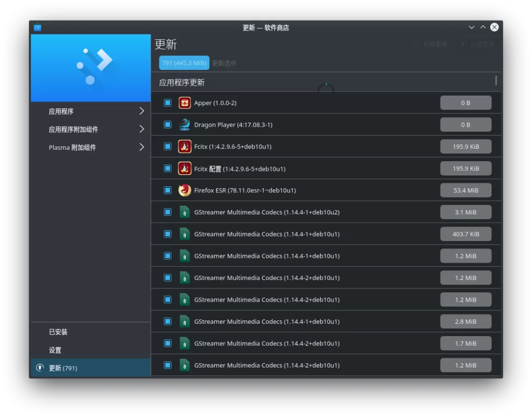
Task: Click Fcitx 配置 (1:4.2.9.6-5+deb10u1) entry text
Action: click(x=239, y=169)
